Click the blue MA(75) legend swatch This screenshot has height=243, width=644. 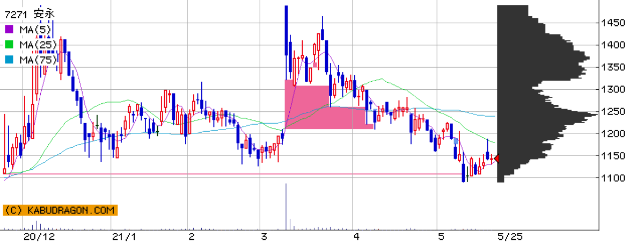coord(9,60)
